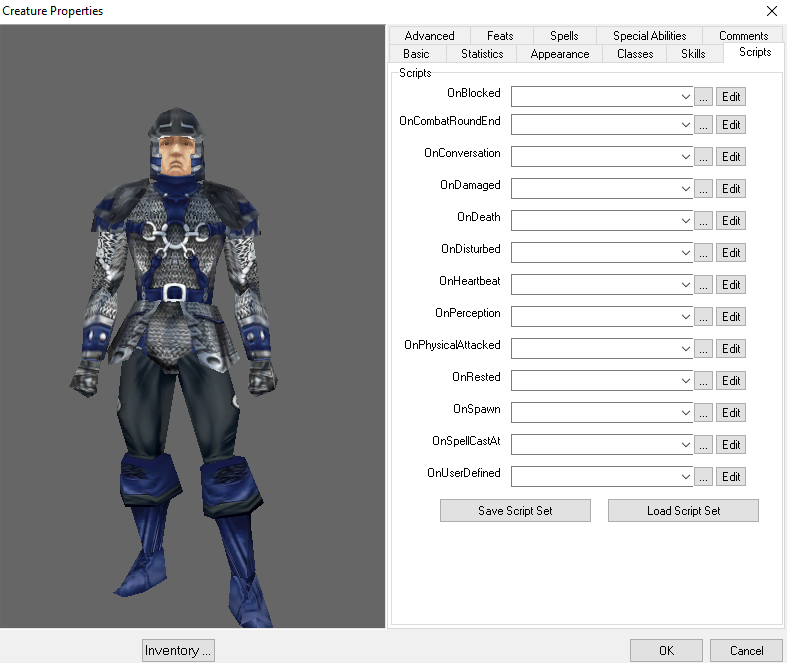Click the Load Script Set button
The width and height of the screenshot is (788, 663).
[x=683, y=511]
